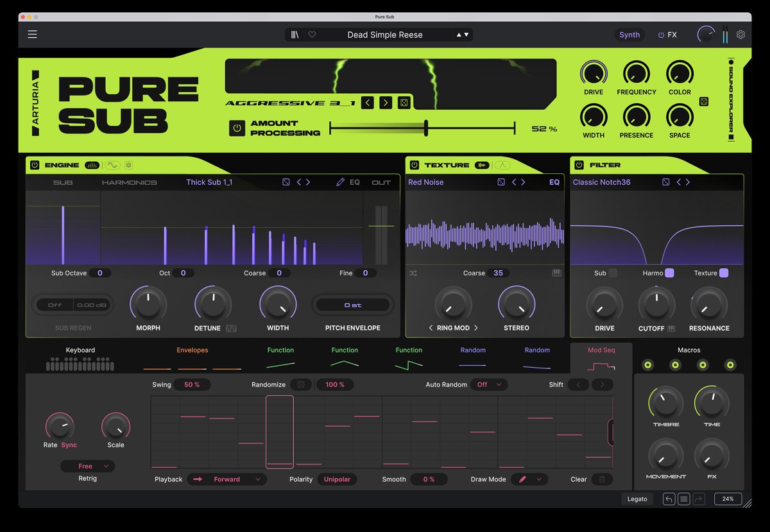
Task: Click the pencil edit icon near EQ
Action: click(340, 182)
